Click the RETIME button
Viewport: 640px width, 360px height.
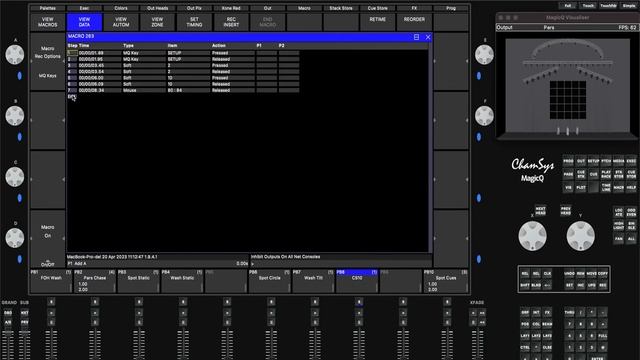coord(378,22)
